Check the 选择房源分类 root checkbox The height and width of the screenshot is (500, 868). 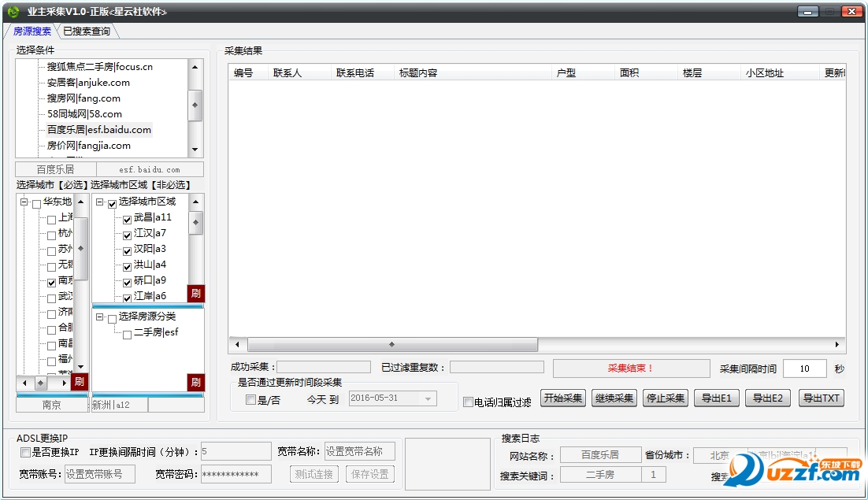click(x=113, y=319)
